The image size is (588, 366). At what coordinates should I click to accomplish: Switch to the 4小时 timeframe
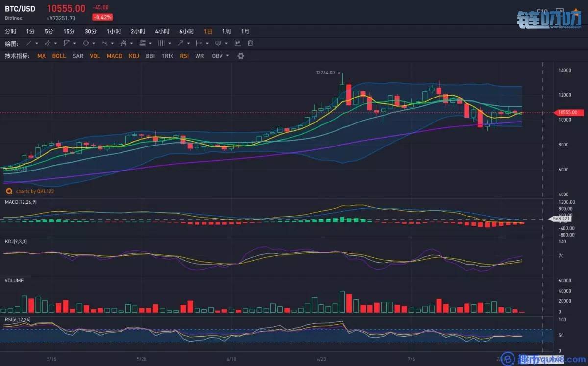[x=162, y=31]
